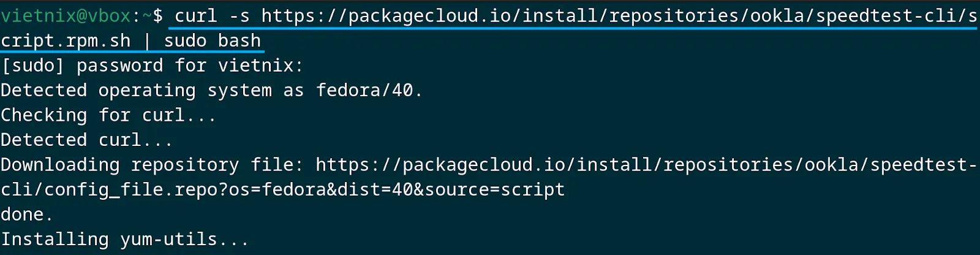The width and height of the screenshot is (980, 255).
Task: Click the sudo bash command text
Action: click(213, 40)
